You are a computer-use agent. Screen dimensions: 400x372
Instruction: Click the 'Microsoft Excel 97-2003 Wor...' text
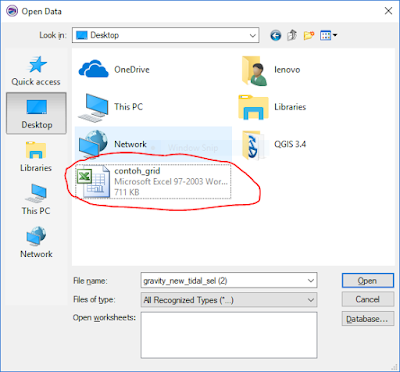pos(171,182)
